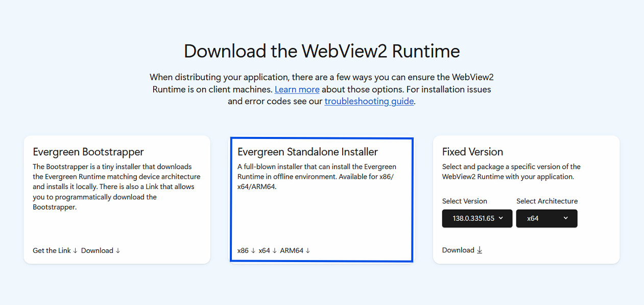Open the Select Architecture dropdown set to x64

pos(546,218)
